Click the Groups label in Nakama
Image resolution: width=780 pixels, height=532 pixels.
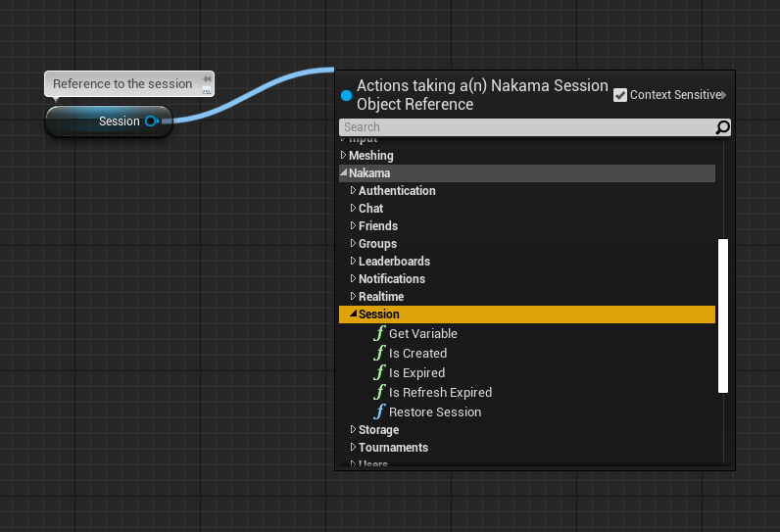click(377, 244)
